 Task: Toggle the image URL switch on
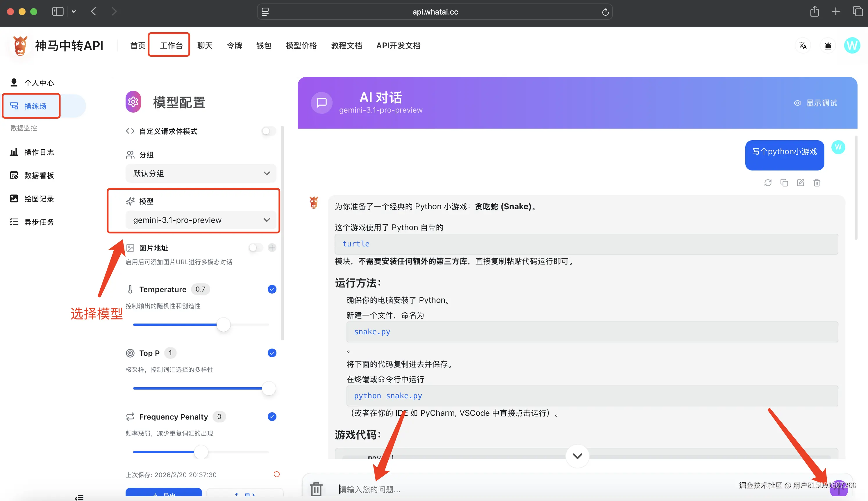click(256, 248)
